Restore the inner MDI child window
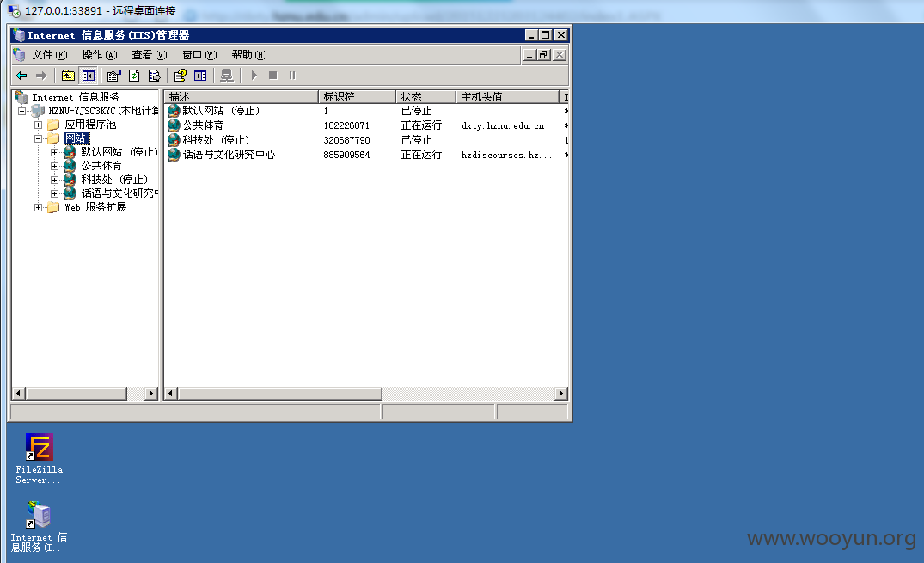The image size is (924, 563). tap(544, 55)
